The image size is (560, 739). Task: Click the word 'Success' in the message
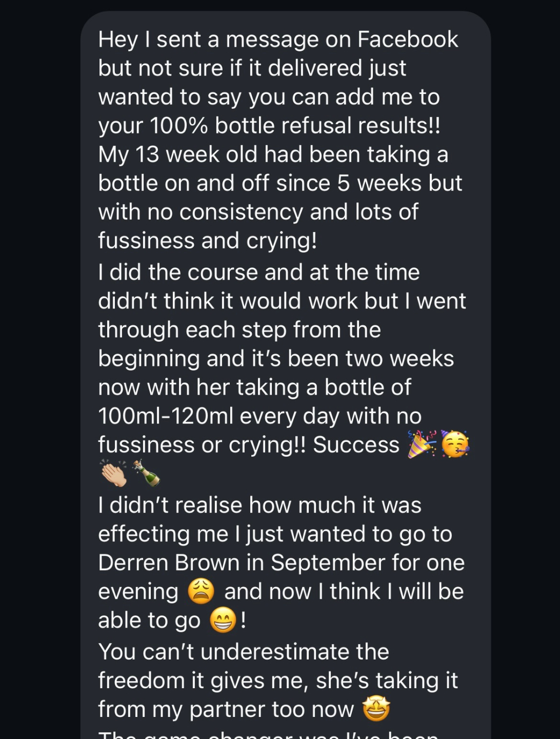[356, 445]
